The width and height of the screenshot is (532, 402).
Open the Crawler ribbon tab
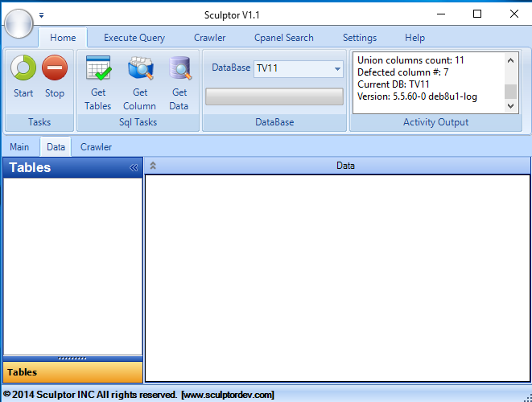209,38
